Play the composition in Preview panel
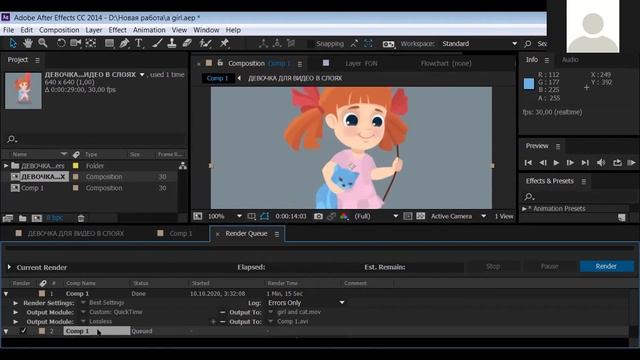The image size is (640, 360). [556, 162]
